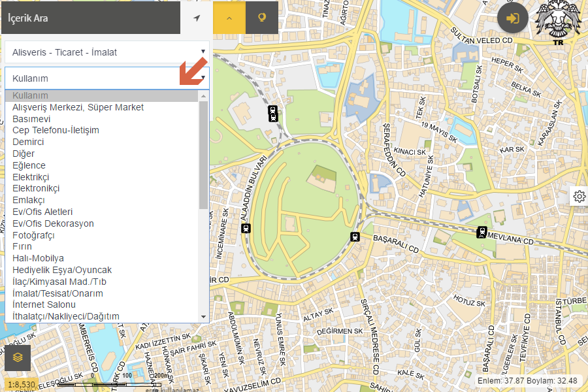Select the 'Fırın' list option
This screenshot has width=588, height=392.
[22, 246]
